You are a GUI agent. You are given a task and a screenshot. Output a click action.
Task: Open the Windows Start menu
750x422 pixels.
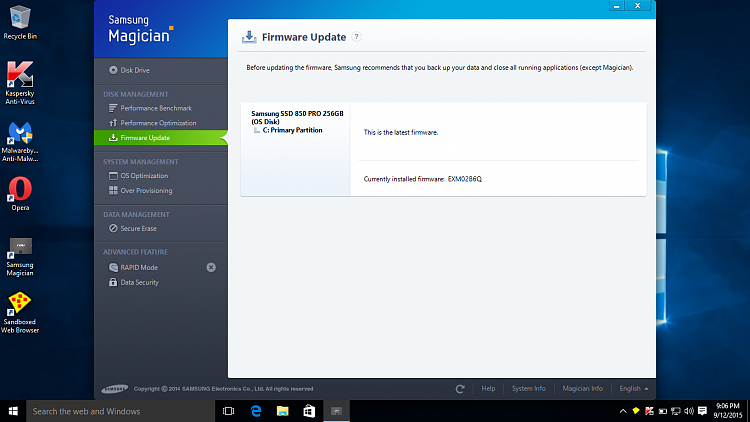[x=13, y=411]
